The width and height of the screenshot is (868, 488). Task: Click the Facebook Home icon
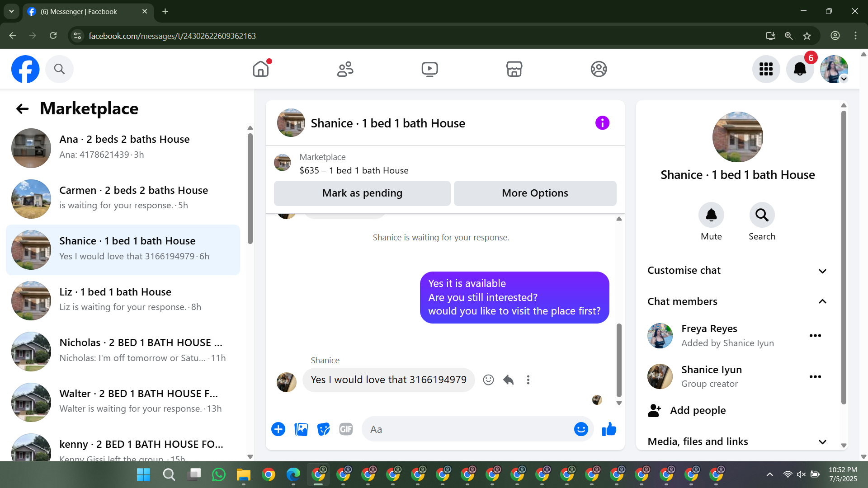261,69
